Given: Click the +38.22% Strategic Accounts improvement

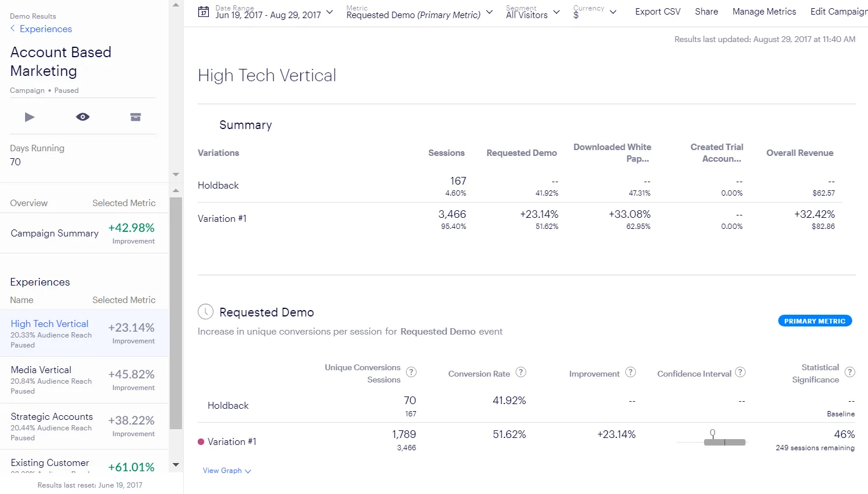Looking at the screenshot, I should (131, 420).
